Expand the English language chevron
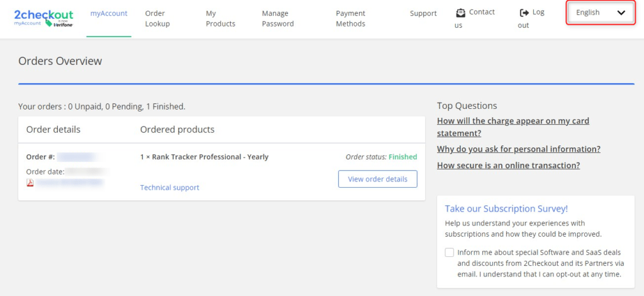The width and height of the screenshot is (644, 296). [x=621, y=13]
